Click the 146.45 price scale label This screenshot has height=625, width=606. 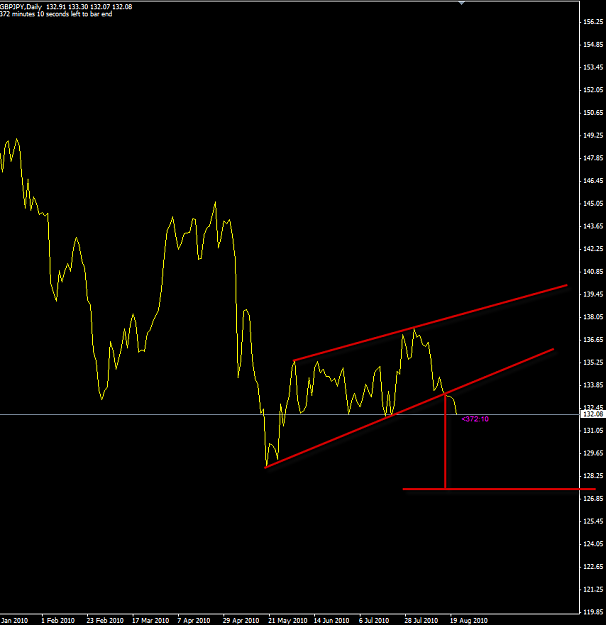[593, 181]
